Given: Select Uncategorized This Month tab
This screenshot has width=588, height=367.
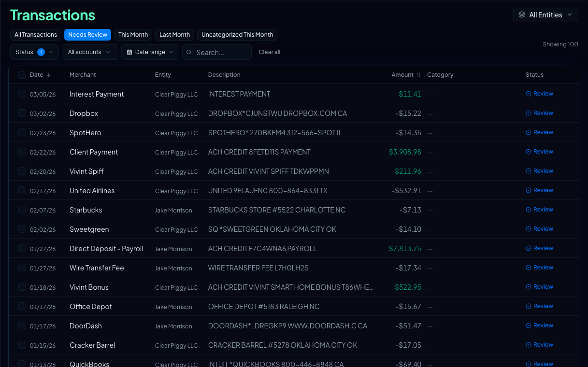Looking at the screenshot, I should 237,35.
